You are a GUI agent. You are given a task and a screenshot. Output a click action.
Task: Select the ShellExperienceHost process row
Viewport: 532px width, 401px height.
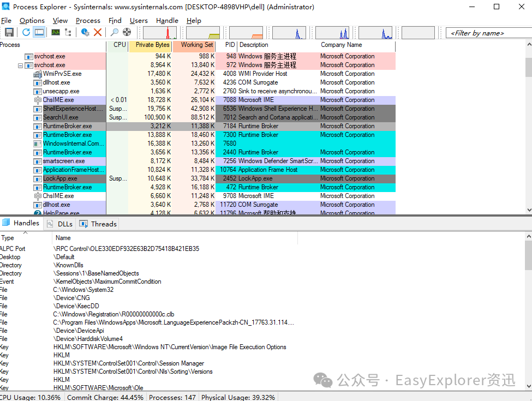pos(198,109)
